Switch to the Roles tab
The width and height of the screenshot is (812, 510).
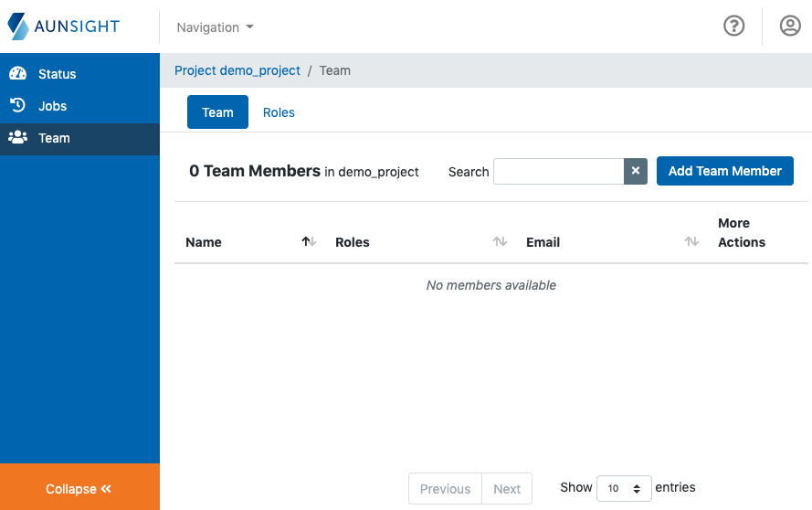[279, 112]
